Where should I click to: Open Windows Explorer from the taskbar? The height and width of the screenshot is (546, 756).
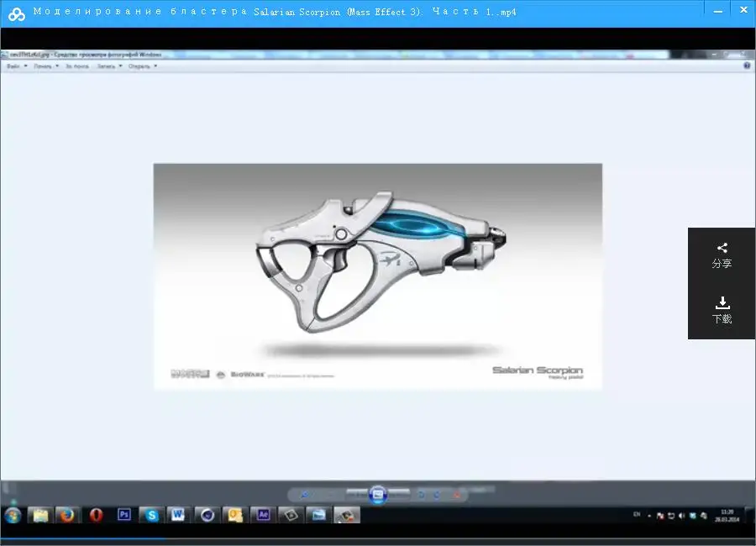tap(40, 516)
